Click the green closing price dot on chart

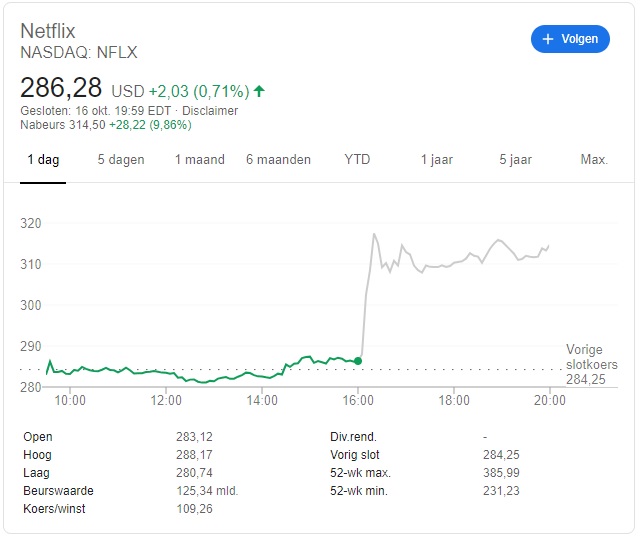click(x=358, y=361)
